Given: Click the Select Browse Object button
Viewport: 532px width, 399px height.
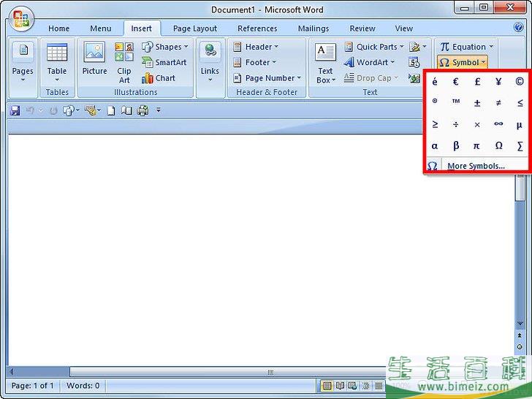Looking at the screenshot, I should click(520, 346).
